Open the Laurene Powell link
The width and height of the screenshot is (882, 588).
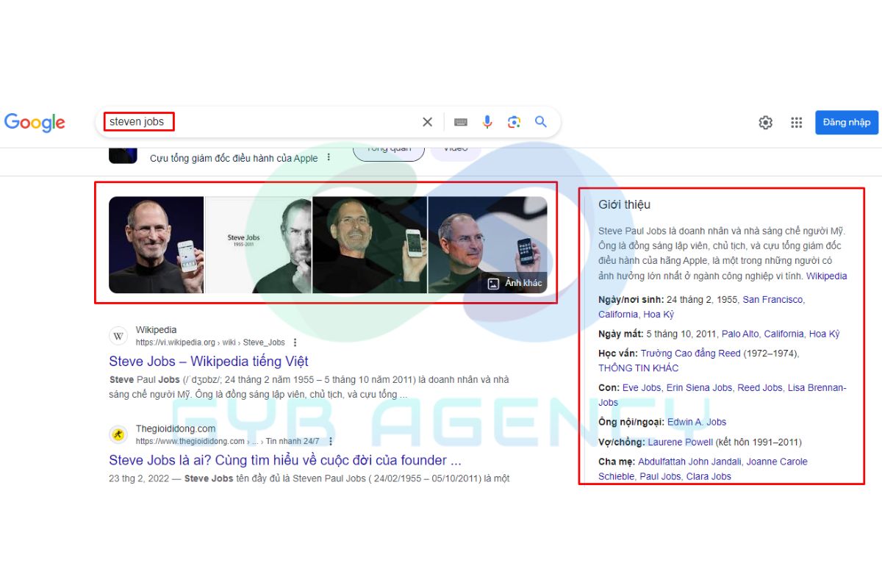coord(680,442)
